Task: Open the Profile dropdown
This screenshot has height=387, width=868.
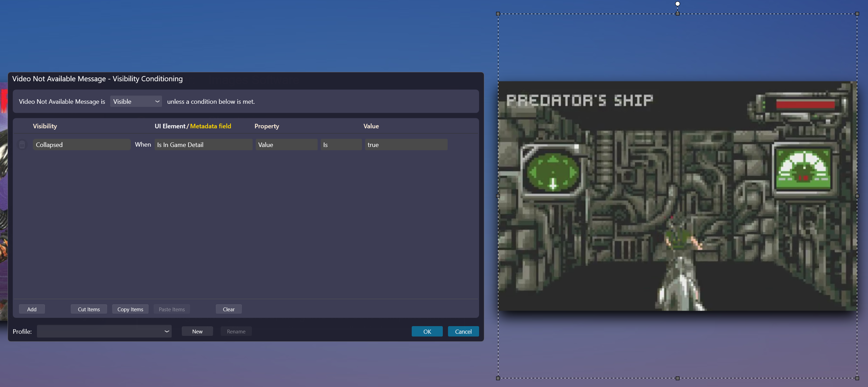Action: point(104,331)
